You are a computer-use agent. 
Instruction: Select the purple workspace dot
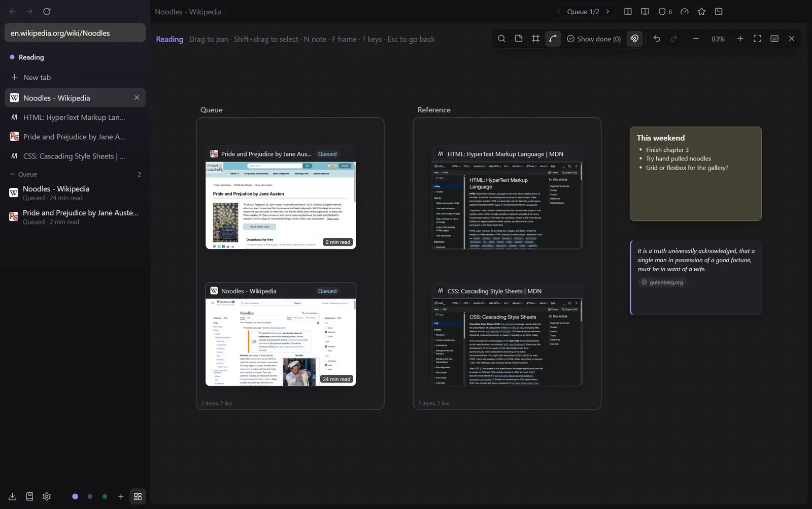click(75, 496)
